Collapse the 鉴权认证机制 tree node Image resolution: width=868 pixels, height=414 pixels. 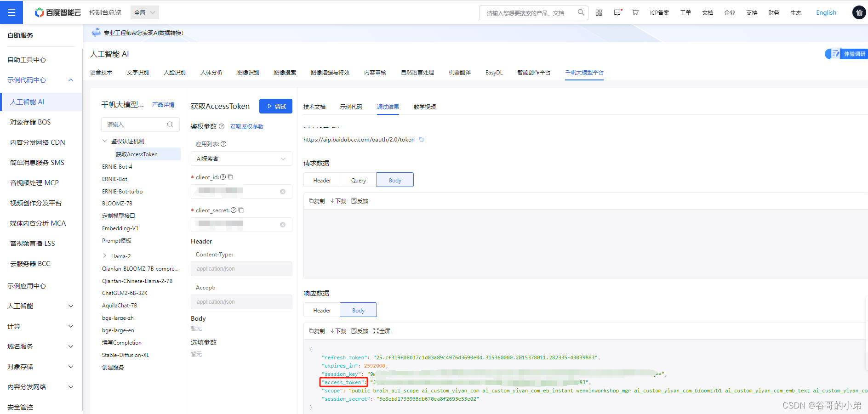(x=105, y=141)
